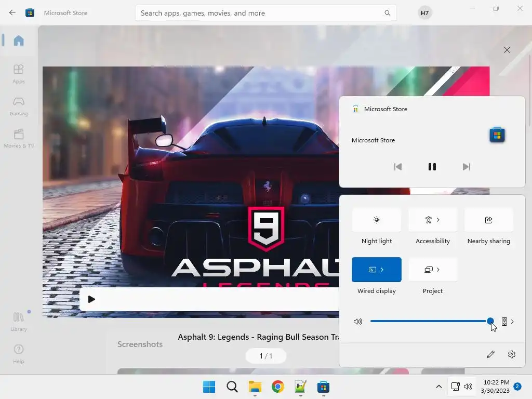Screen dimensions: 532x399
Task: Toggle Wired display cast button
Action: (372, 270)
